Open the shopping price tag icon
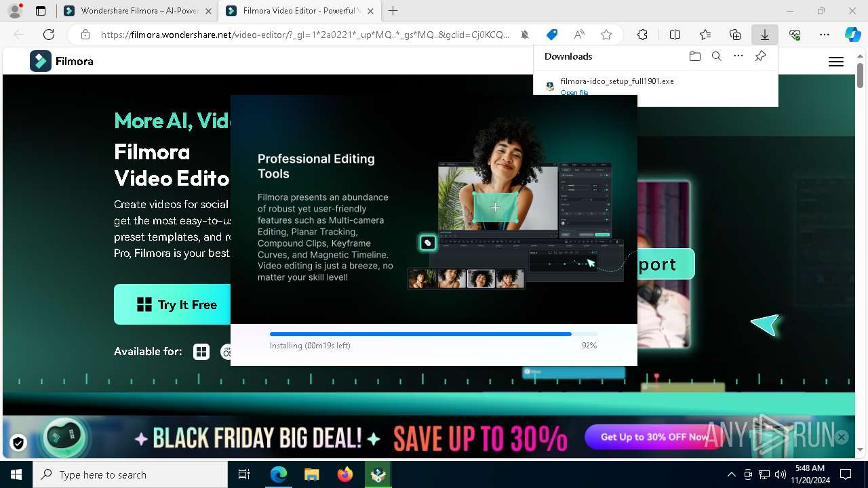The height and width of the screenshot is (488, 868). point(552,35)
